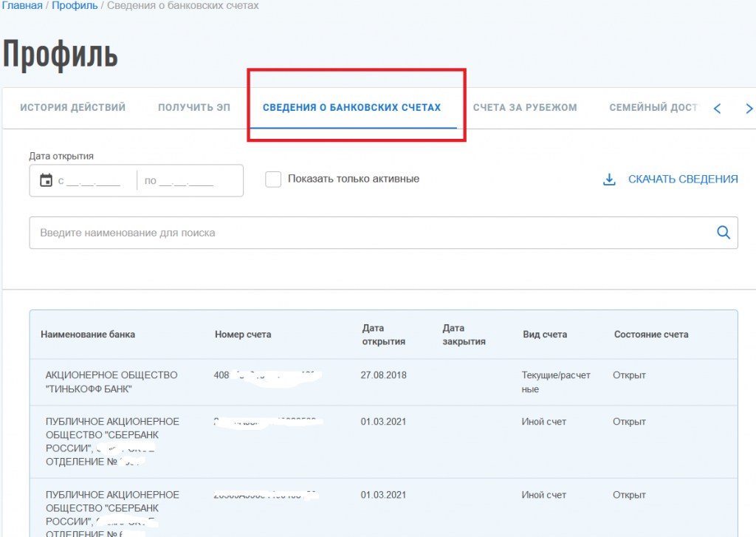This screenshot has height=537, width=756.
Task: Click the download arrow icon
Action: tap(610, 179)
